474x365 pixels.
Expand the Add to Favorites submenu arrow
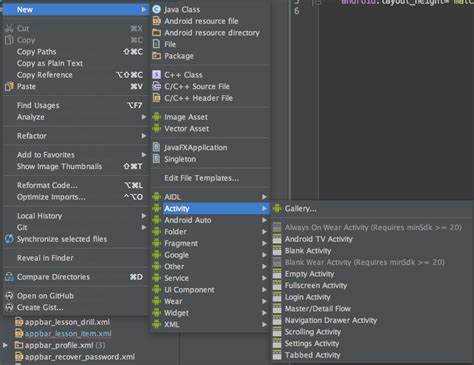pyautogui.click(x=144, y=155)
